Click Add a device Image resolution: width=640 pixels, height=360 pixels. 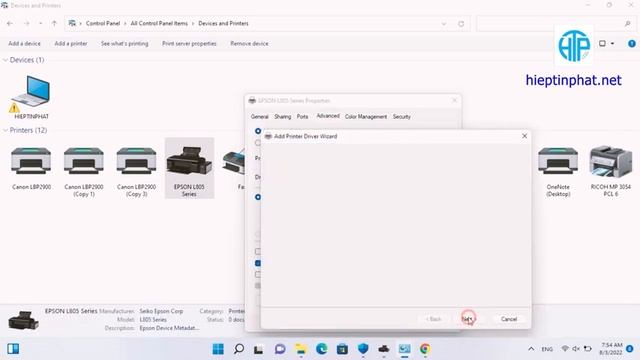24,44
